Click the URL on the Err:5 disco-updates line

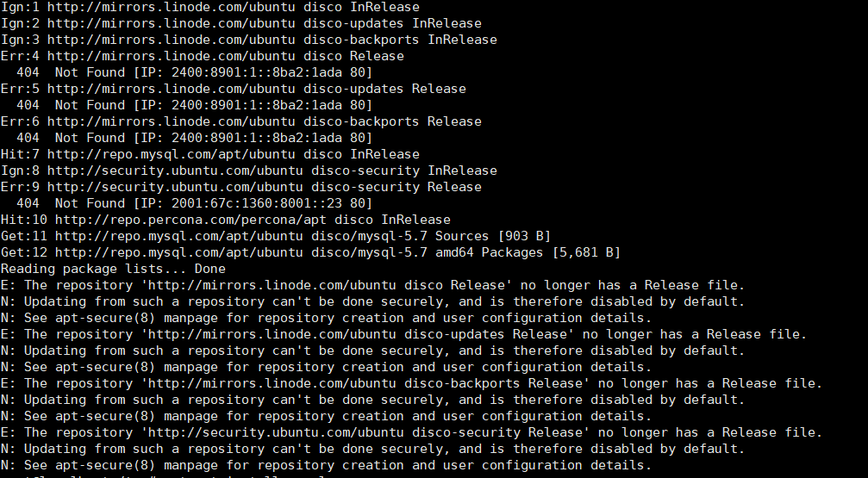coord(172,89)
